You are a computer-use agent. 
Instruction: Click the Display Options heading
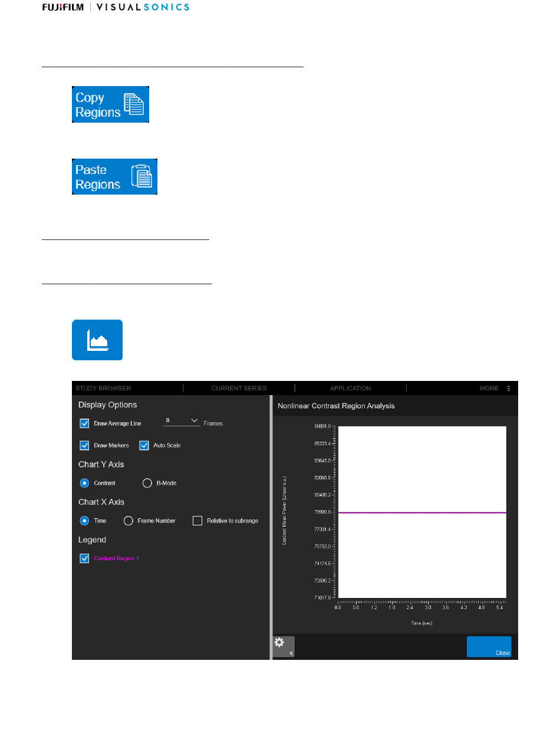[x=108, y=405]
